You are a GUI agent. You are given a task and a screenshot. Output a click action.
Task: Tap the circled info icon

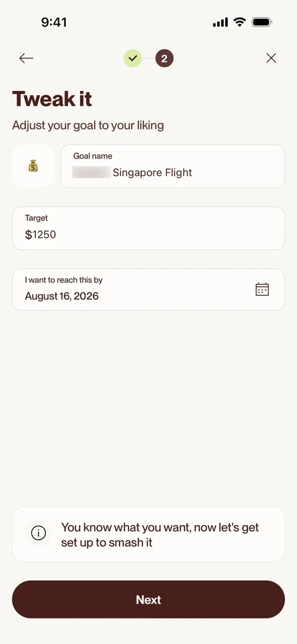pos(38,534)
